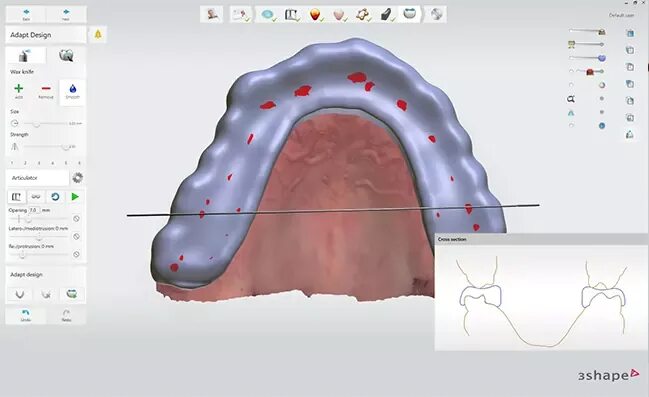649x397 pixels.
Task: Open the dark wedge workflow step
Action: 386,15
